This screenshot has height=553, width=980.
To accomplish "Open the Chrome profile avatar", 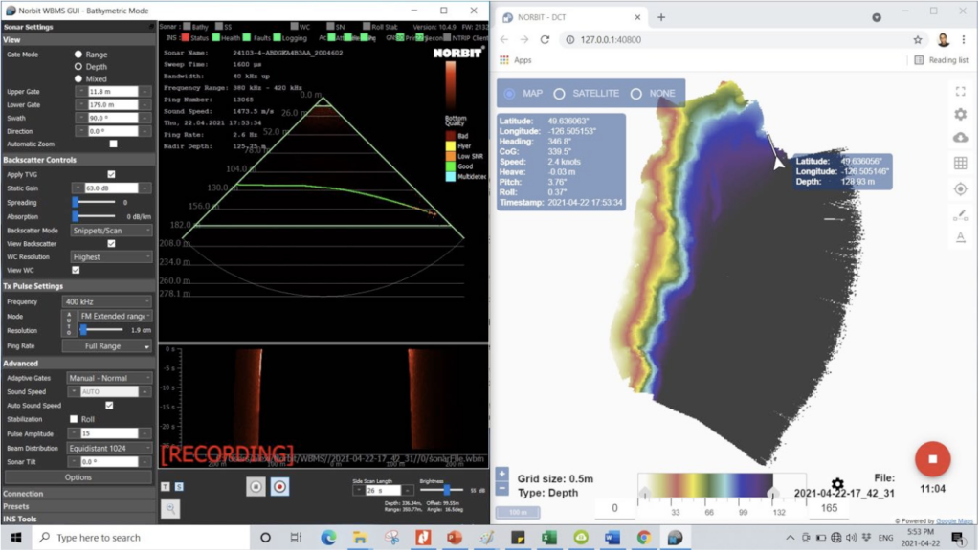I will point(943,39).
